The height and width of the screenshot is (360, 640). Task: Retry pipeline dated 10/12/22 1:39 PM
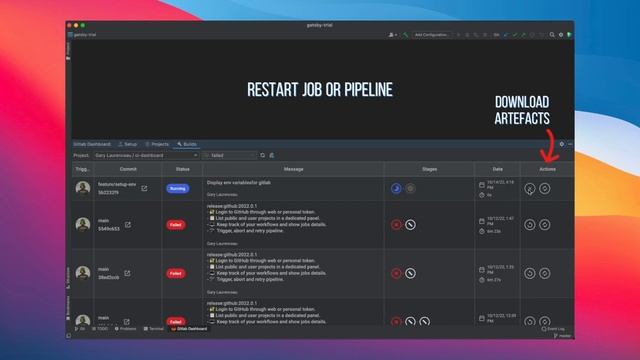(530, 273)
